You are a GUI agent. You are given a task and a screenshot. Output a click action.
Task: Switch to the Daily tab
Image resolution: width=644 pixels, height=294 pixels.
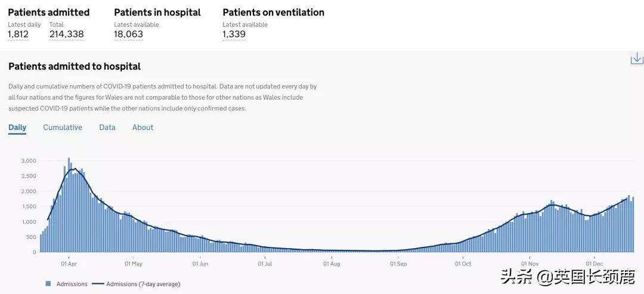17,128
